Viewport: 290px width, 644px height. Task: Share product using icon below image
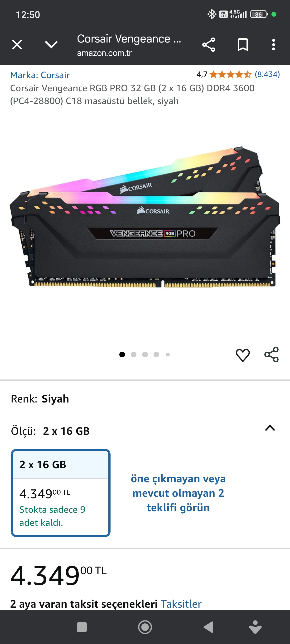point(271,355)
